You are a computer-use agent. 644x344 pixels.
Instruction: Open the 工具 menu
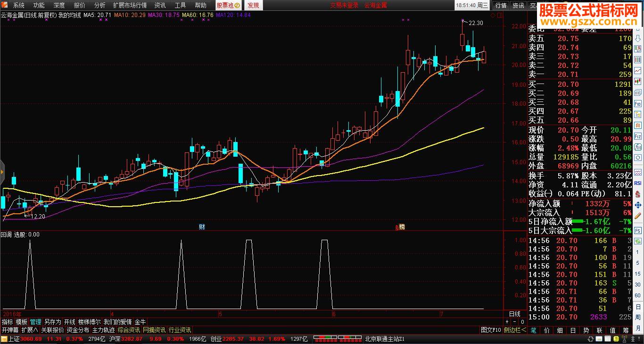[180, 5]
